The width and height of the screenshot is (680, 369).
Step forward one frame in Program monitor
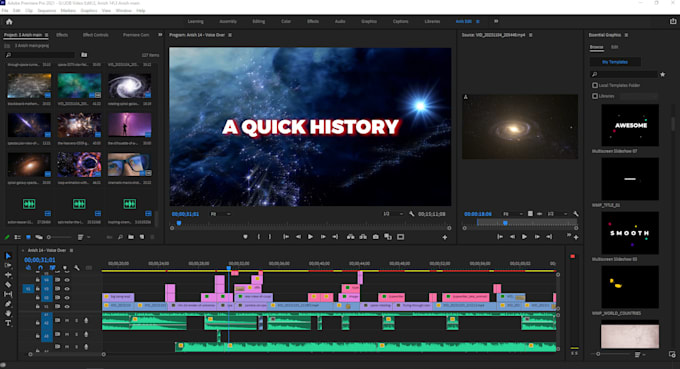click(x=323, y=237)
